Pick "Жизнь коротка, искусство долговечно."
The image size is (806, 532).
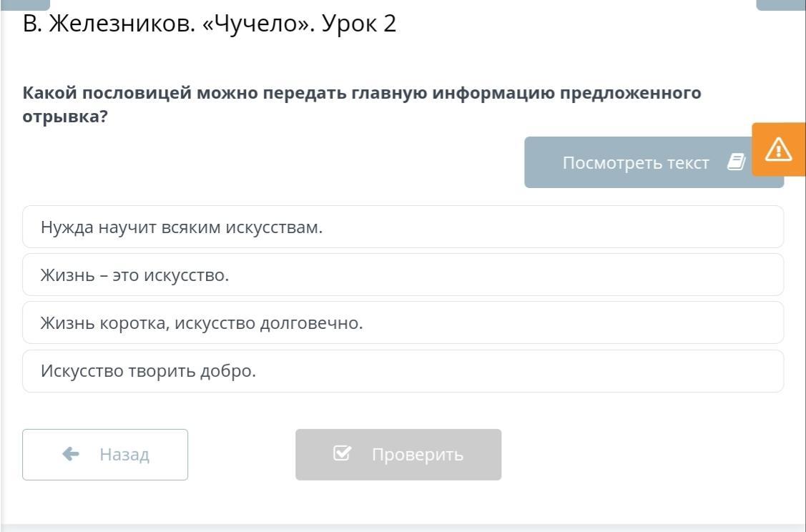[202, 323]
